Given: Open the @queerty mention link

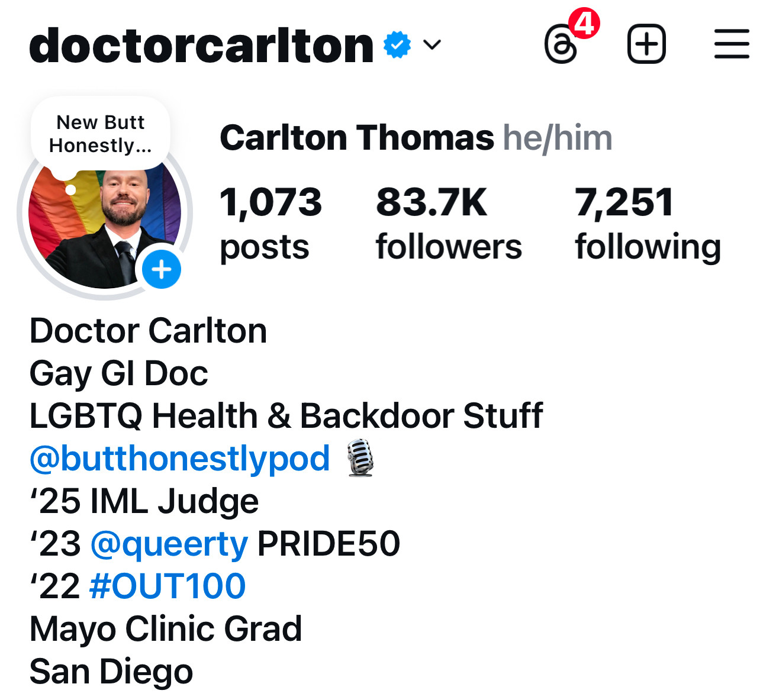Looking at the screenshot, I should [169, 544].
